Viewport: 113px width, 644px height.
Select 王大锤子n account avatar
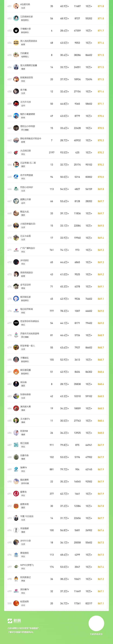click(x=16, y=420)
